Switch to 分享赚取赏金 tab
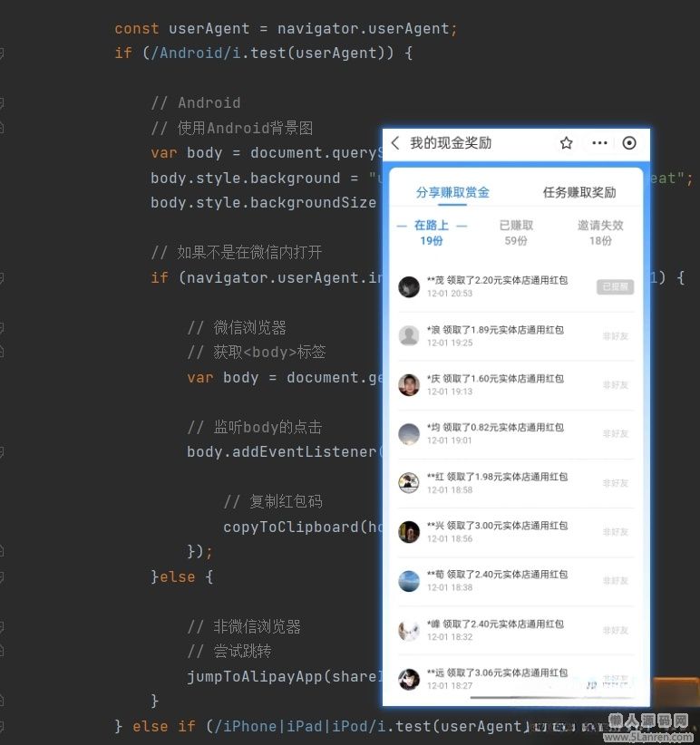The height and width of the screenshot is (745, 700). [452, 192]
